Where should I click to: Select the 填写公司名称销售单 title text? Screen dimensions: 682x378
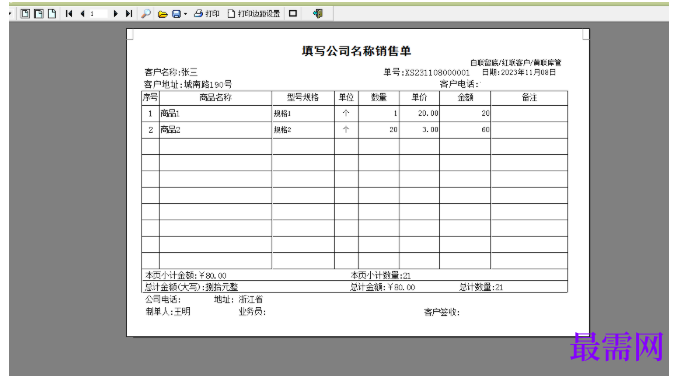357,51
